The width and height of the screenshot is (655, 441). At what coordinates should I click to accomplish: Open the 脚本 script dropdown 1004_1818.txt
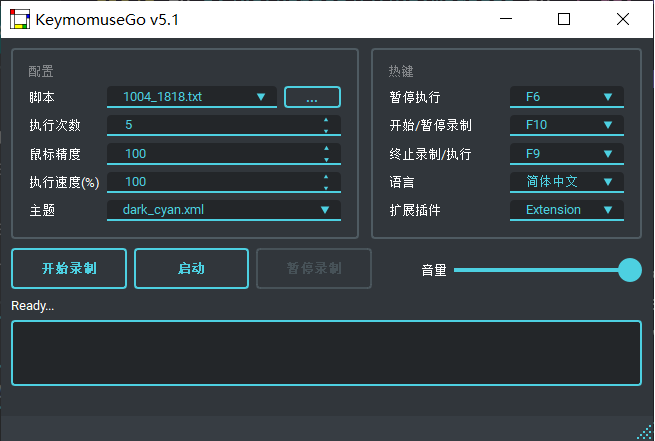tap(192, 97)
